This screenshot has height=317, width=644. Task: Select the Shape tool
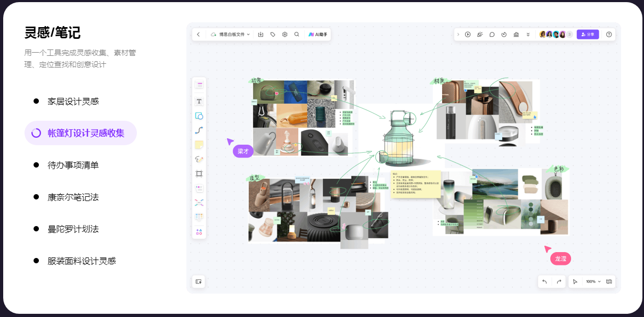click(x=199, y=115)
